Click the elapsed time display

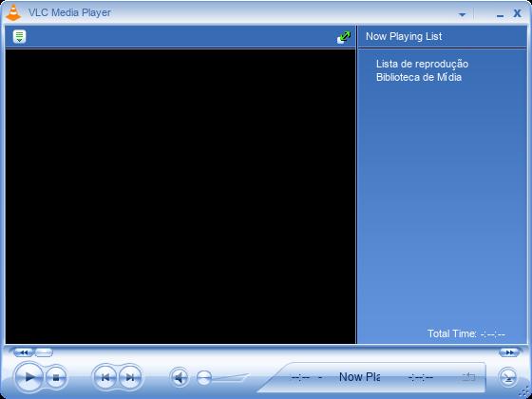pos(300,377)
